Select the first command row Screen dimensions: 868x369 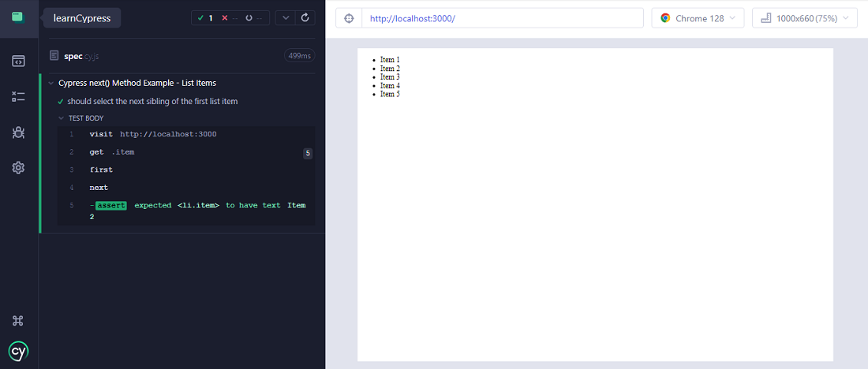186,170
